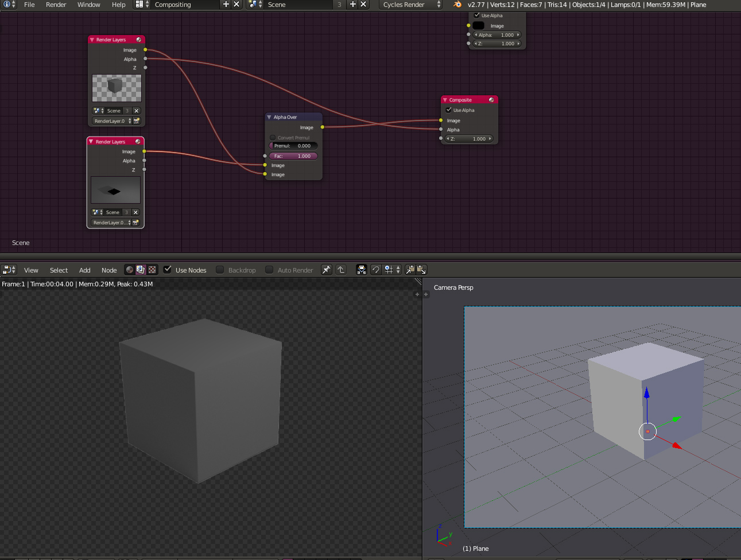Open render layer dropdown on lower node
741x560 pixels.
[x=112, y=223]
